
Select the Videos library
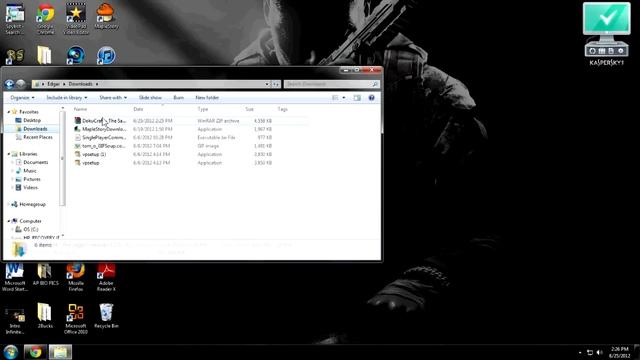(31, 187)
